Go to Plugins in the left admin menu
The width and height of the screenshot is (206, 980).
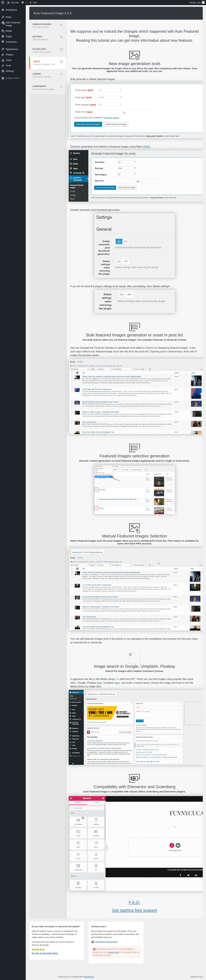[13, 54]
